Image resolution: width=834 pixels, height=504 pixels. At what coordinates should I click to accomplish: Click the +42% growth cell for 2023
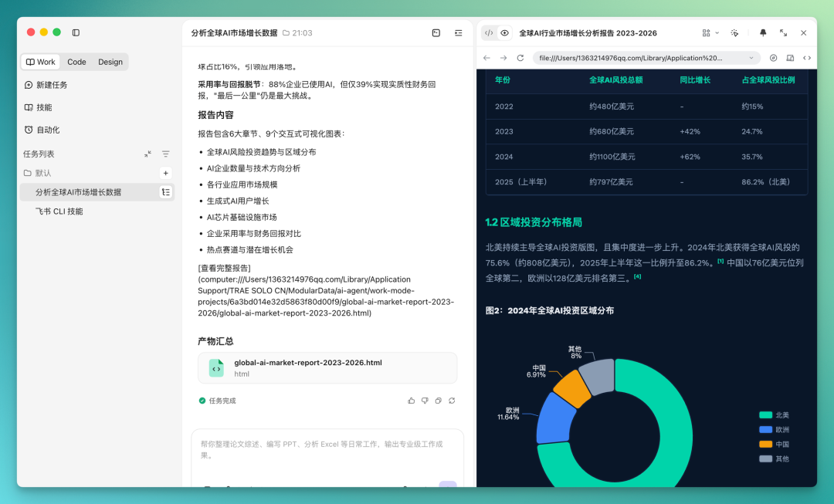tap(690, 131)
